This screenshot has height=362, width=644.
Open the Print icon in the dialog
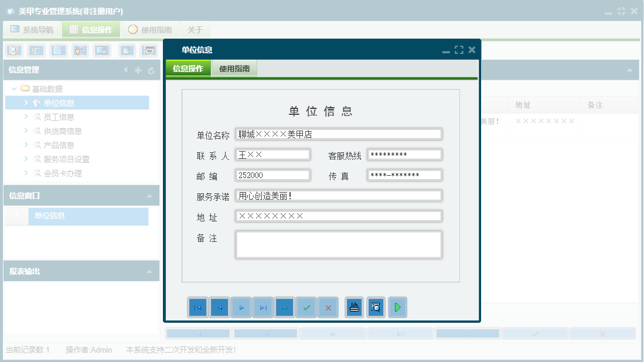coord(353,308)
